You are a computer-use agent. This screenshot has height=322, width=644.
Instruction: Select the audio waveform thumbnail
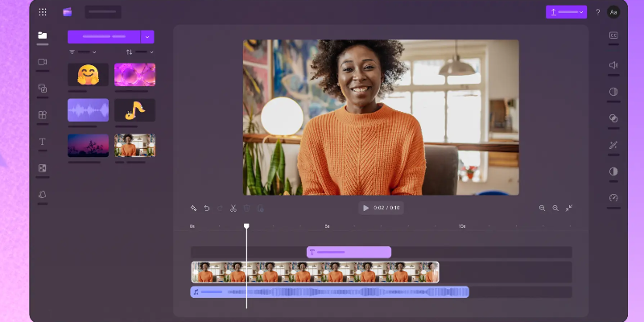(x=88, y=110)
